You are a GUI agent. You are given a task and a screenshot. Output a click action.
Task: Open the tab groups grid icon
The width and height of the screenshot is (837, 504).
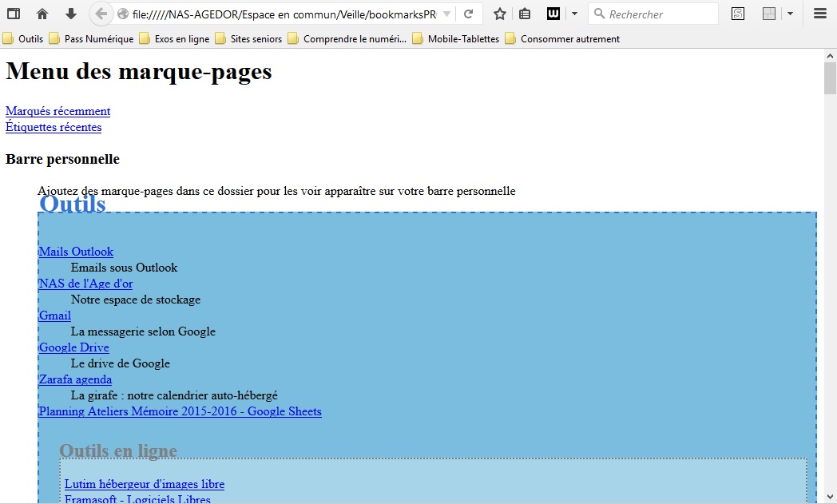coord(768,14)
